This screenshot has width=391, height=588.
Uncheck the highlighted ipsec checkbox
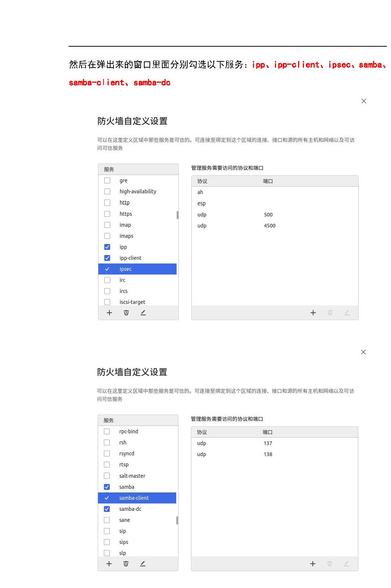pos(107,269)
